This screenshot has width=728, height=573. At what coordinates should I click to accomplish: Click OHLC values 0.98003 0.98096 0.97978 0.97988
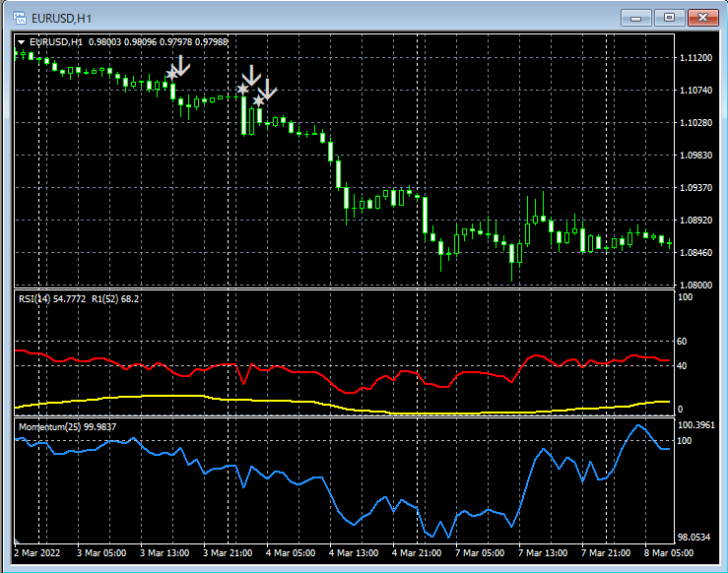(x=158, y=42)
